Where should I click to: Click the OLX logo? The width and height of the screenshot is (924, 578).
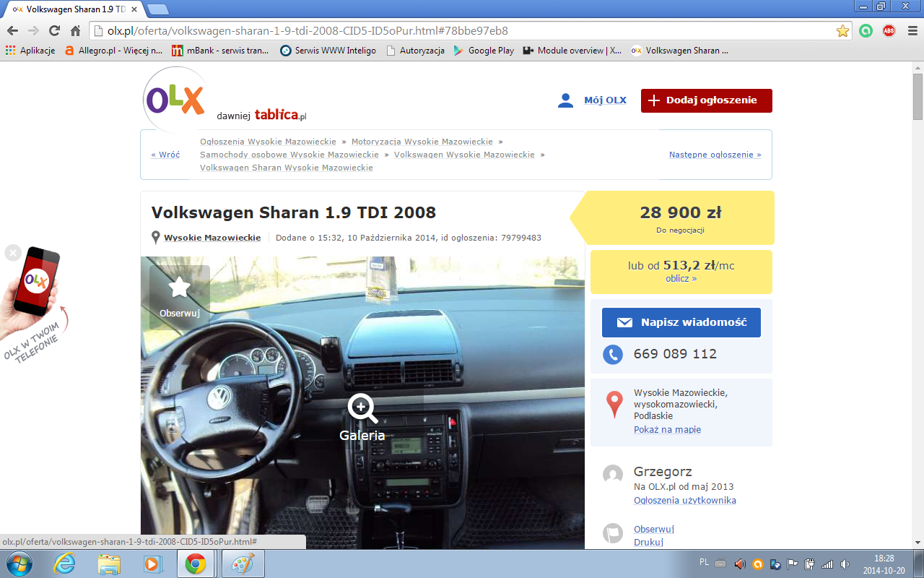[175, 99]
